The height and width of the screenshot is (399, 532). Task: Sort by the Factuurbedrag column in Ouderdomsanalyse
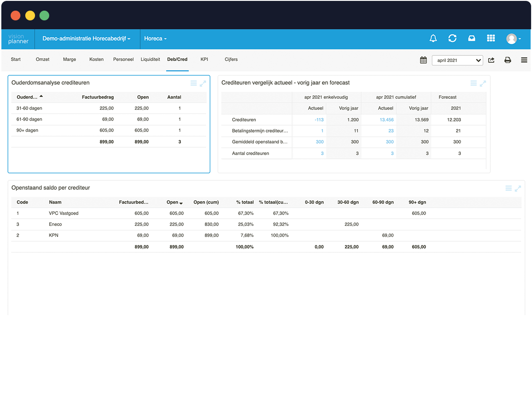tap(98, 97)
